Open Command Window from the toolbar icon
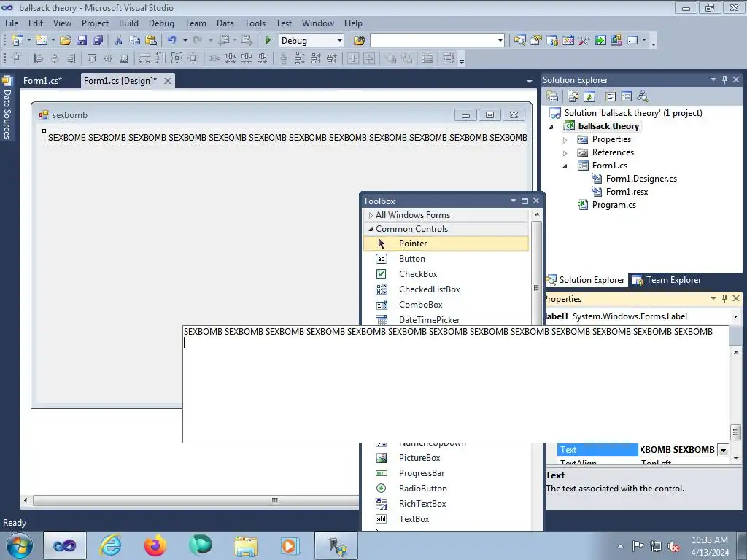 [632, 41]
